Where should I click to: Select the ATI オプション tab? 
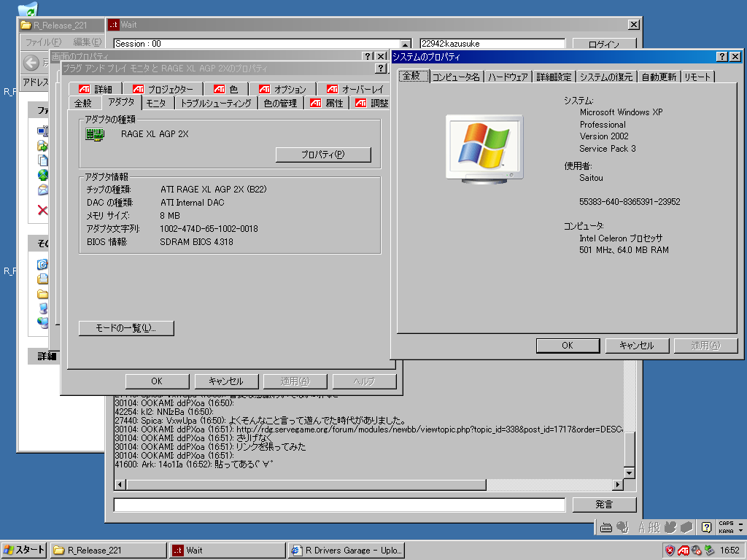(283, 89)
